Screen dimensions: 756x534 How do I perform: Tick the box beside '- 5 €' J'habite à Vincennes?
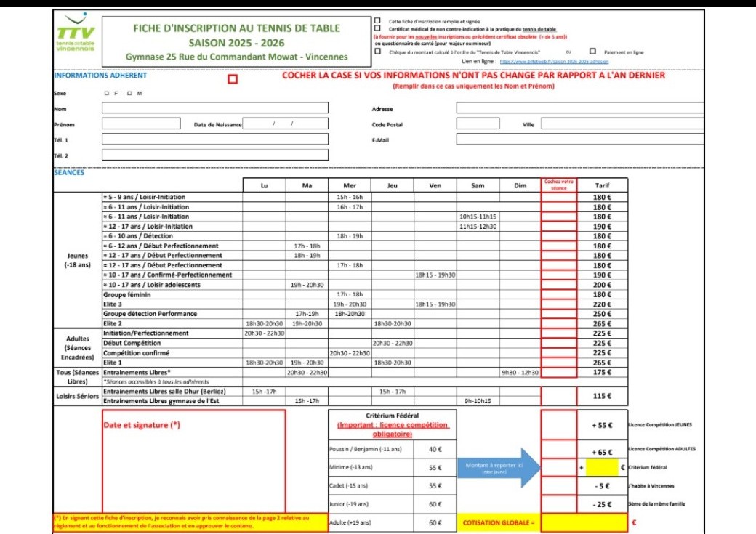point(558,486)
